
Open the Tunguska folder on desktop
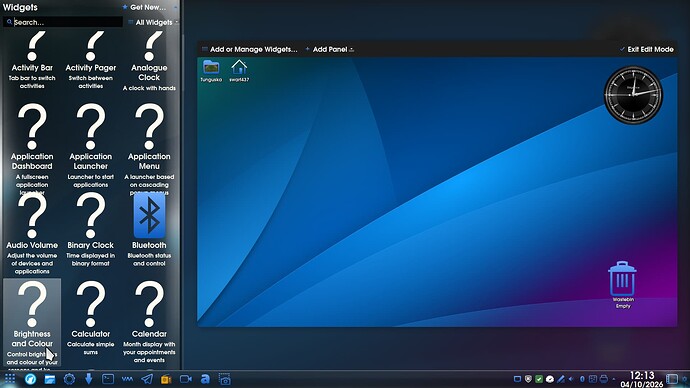click(211, 71)
